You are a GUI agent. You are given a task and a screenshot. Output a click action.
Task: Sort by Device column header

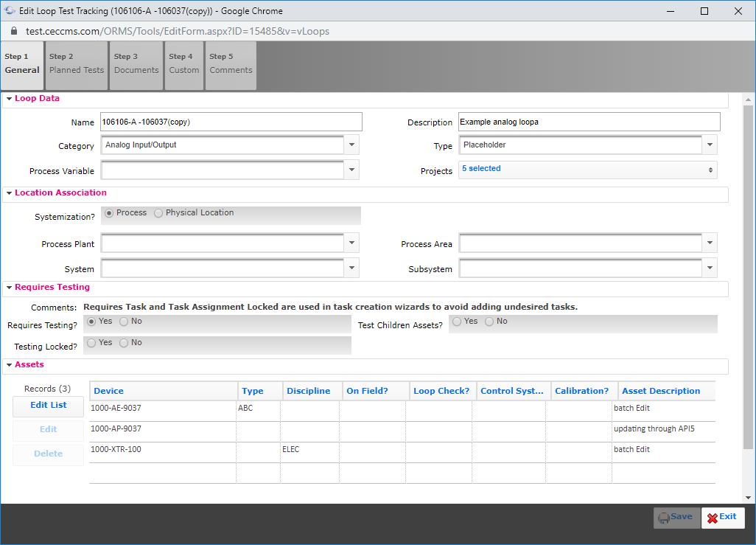pos(164,391)
